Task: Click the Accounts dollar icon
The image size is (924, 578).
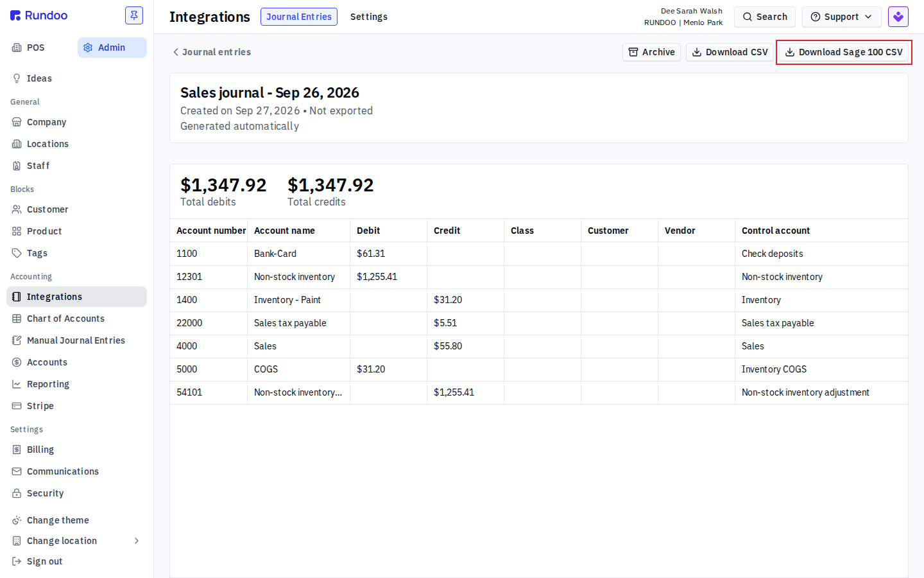Action: [x=17, y=362]
